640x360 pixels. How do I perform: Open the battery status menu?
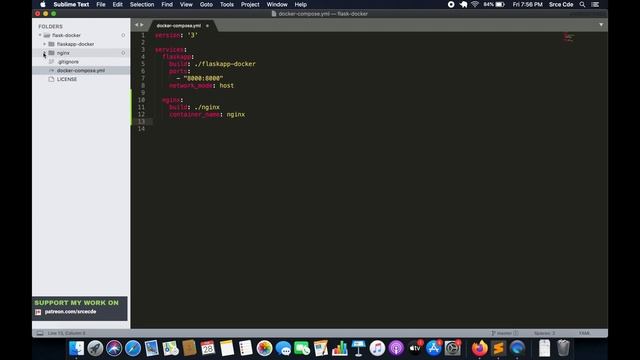pos(495,4)
